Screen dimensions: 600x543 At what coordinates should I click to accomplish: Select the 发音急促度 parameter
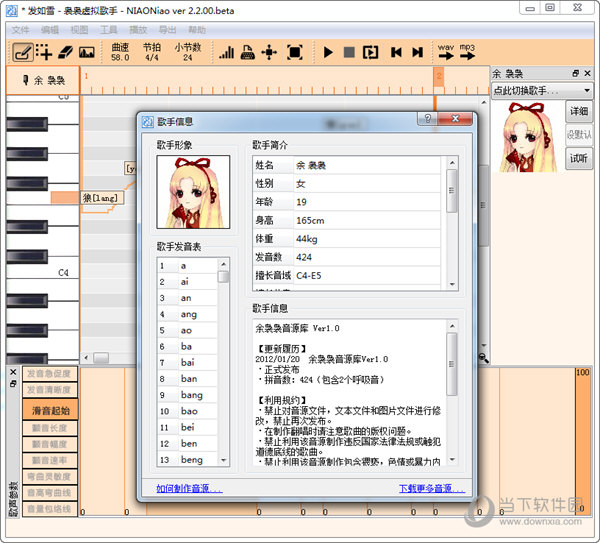click(x=50, y=374)
